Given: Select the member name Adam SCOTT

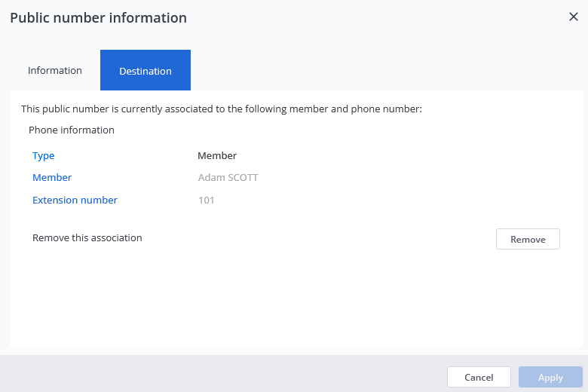Looking at the screenshot, I should coord(228,178).
